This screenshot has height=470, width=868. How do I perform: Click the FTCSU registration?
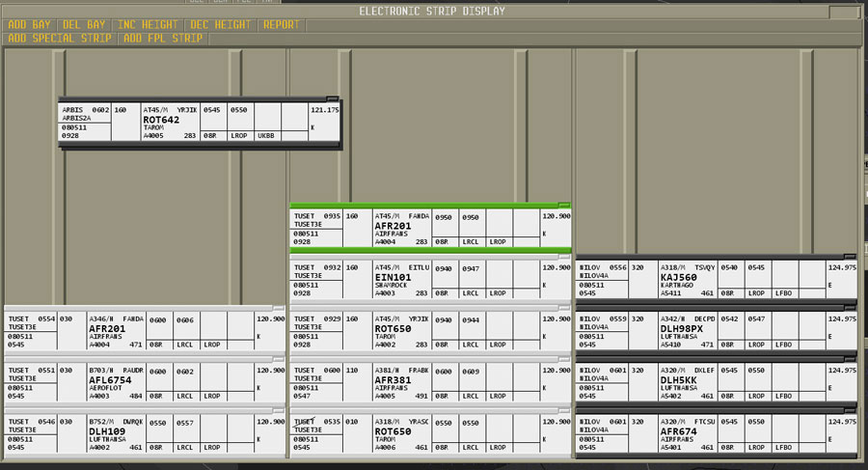coord(705,422)
